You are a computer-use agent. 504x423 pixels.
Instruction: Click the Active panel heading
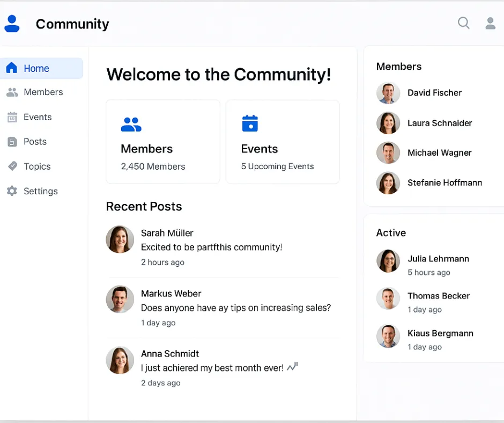click(391, 233)
